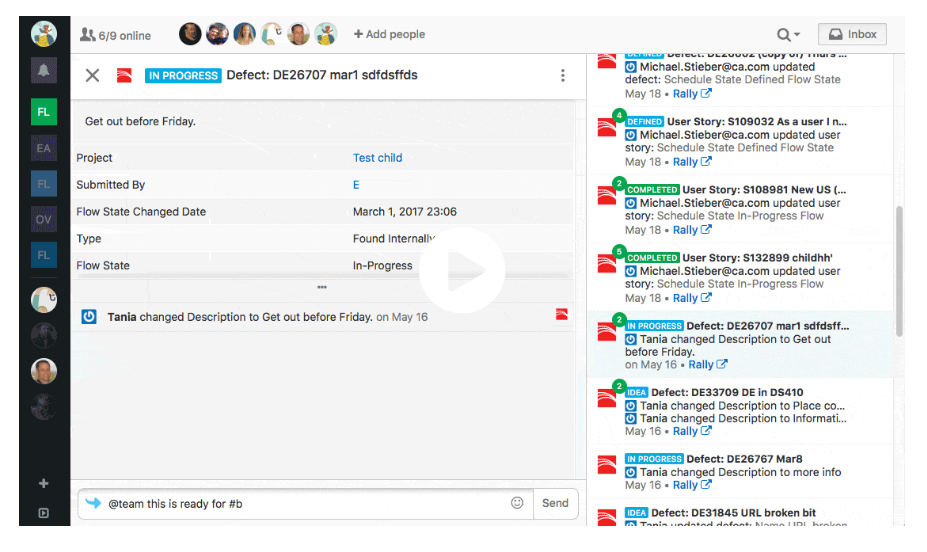Open the emoji picker
This screenshot has width=927, height=552.
click(517, 503)
